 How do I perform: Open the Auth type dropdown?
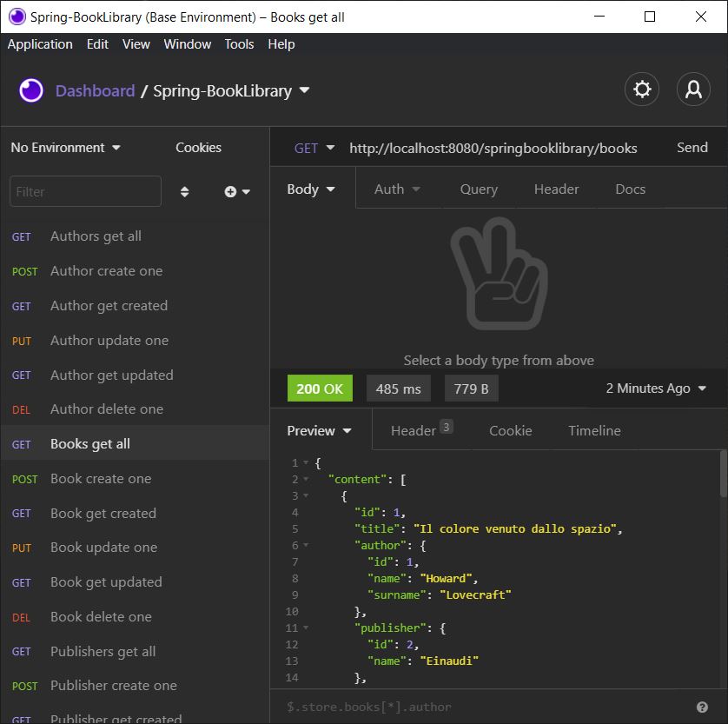click(x=397, y=189)
